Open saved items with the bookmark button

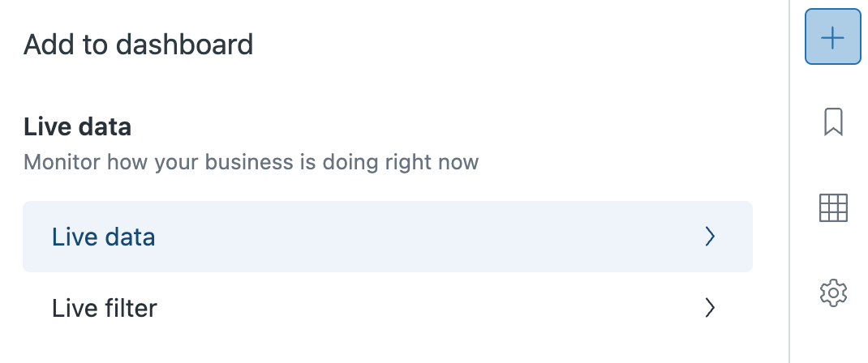832,123
